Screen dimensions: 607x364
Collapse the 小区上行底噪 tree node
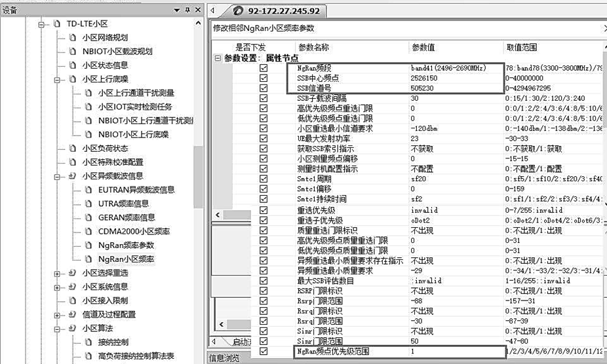pos(57,80)
